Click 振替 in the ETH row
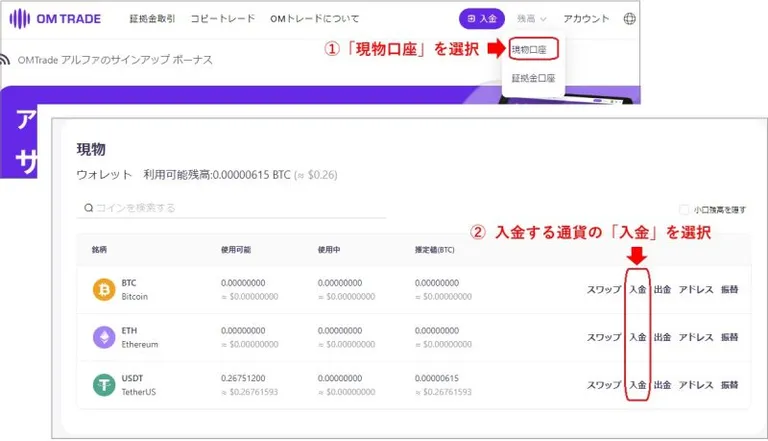This screenshot has width=768, height=441. pos(729,337)
